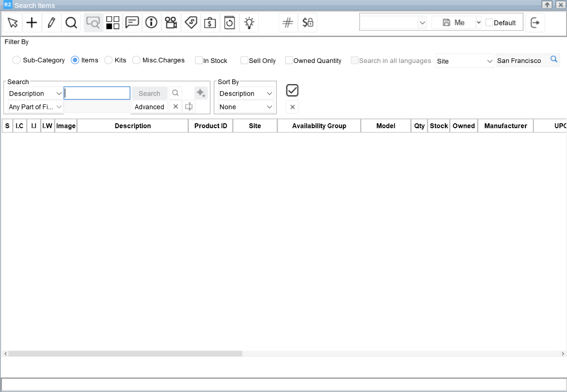The width and height of the screenshot is (567, 392).
Task: Click the plus icon to add an item
Action: pyautogui.click(x=32, y=23)
